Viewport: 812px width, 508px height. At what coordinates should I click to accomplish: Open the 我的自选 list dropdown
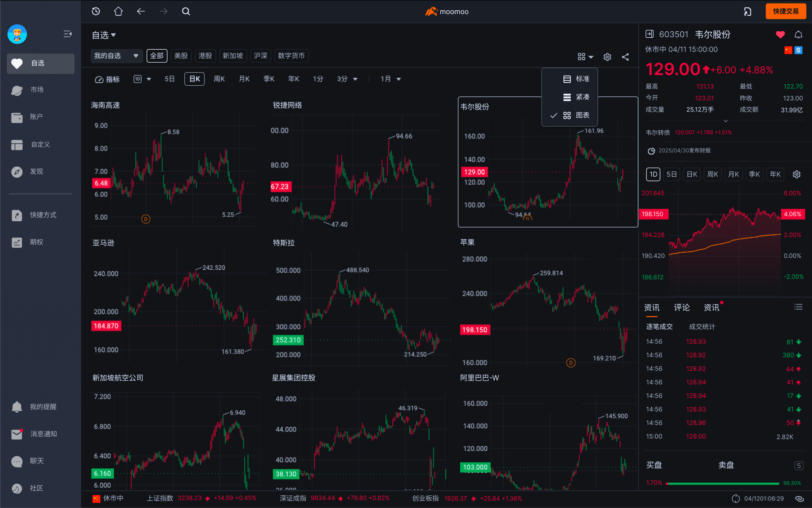click(116, 56)
